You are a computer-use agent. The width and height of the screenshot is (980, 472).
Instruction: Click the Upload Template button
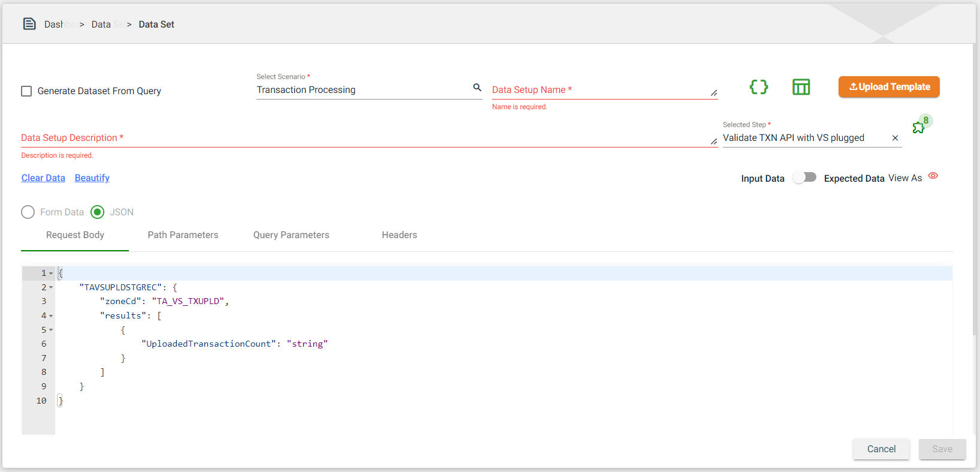(x=888, y=87)
